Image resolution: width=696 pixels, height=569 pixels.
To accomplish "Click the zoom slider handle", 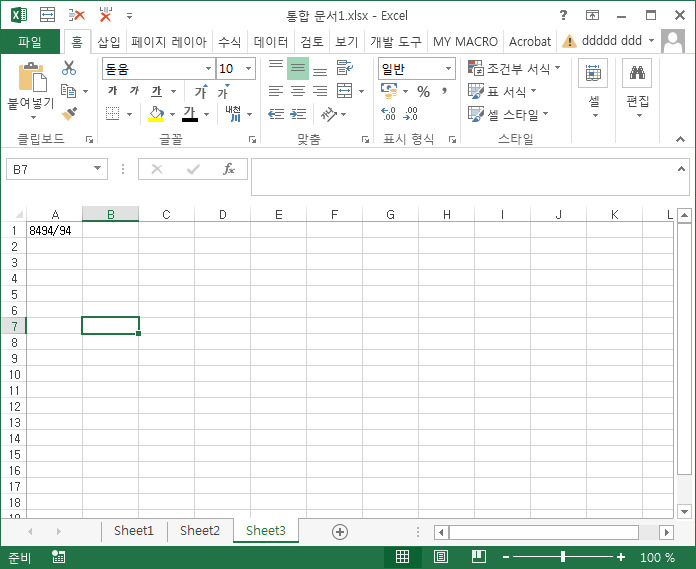I will 563,557.
